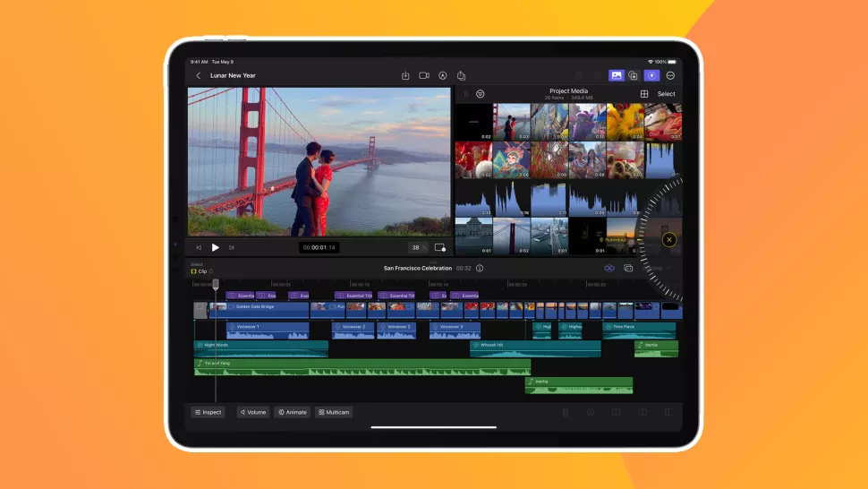Viewport: 868px width, 489px height.
Task: Click the viewer video of couple at bridge
Action: tap(319, 162)
